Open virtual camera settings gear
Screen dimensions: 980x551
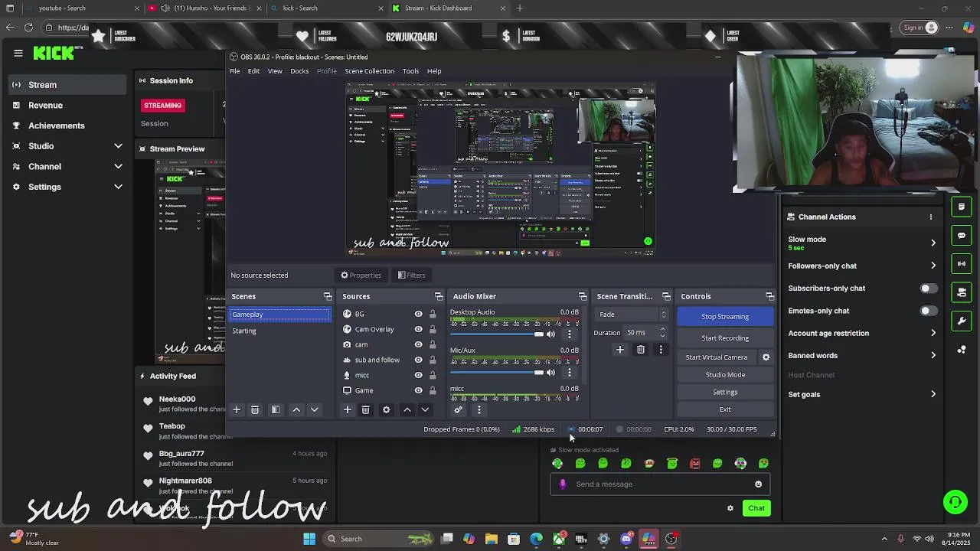(766, 357)
